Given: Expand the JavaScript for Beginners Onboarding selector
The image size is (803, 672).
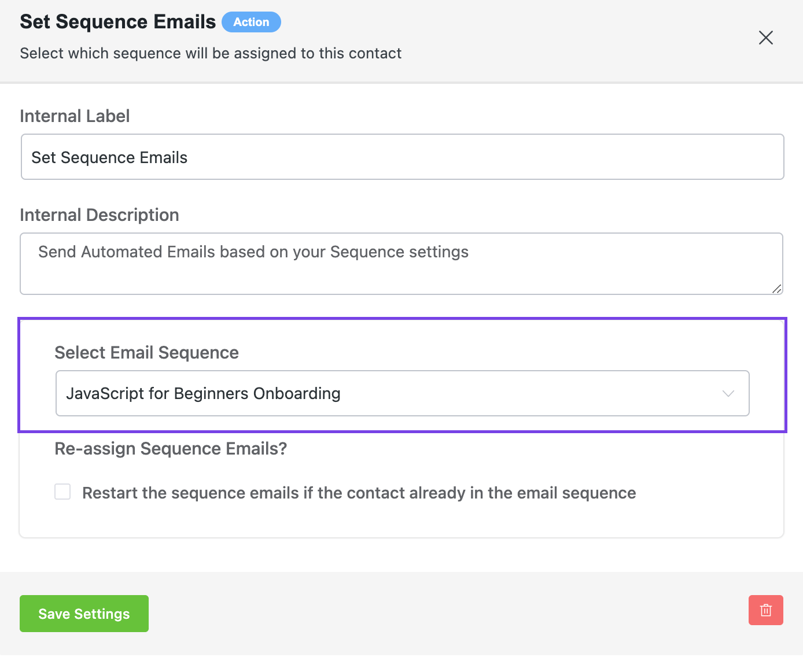Looking at the screenshot, I should tap(402, 393).
